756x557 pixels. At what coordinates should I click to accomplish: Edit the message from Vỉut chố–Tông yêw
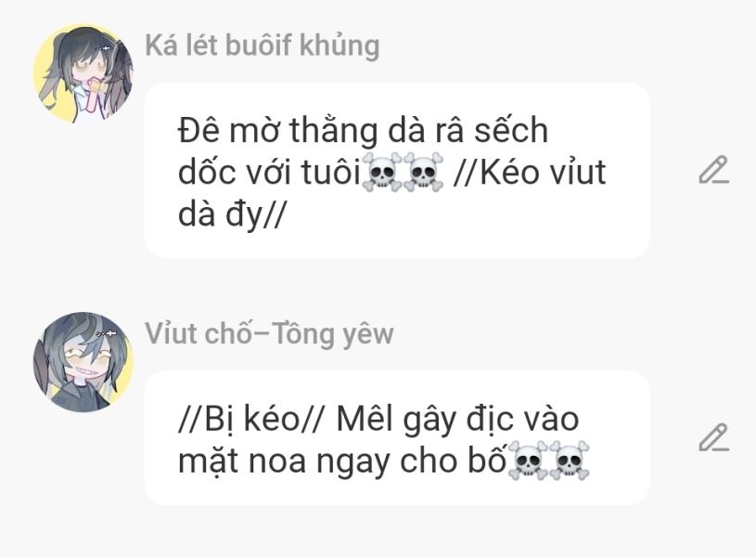(714, 437)
